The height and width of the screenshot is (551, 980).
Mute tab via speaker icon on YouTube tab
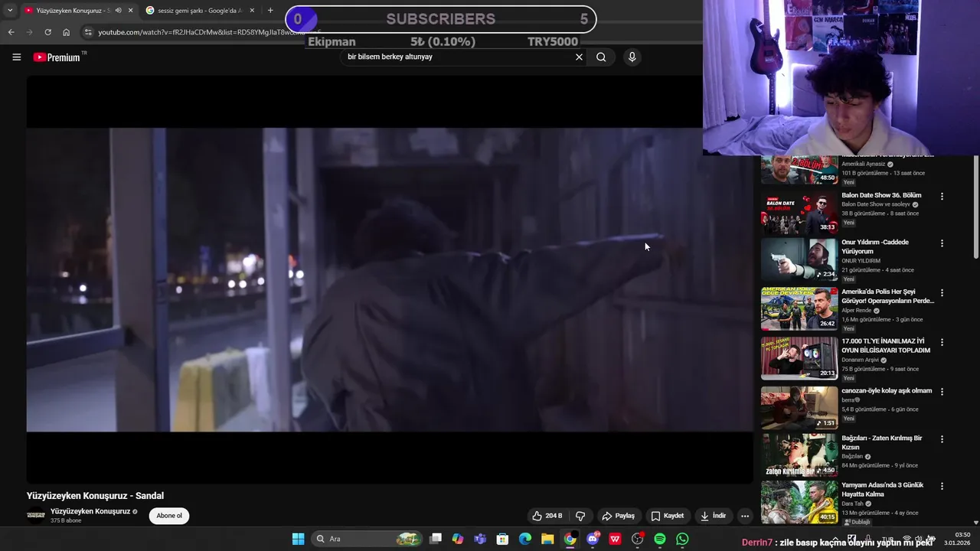pyautogui.click(x=118, y=11)
